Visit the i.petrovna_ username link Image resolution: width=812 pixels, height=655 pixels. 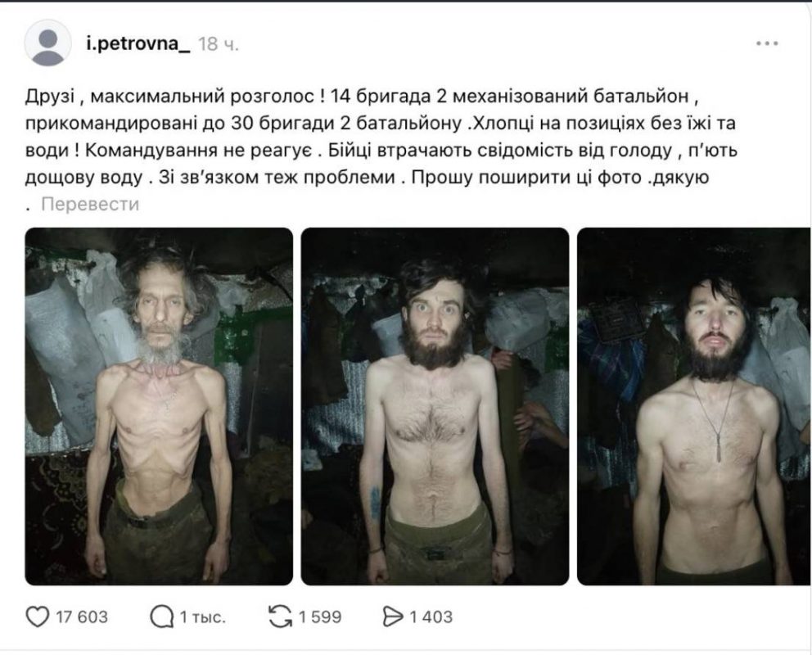coord(138,44)
